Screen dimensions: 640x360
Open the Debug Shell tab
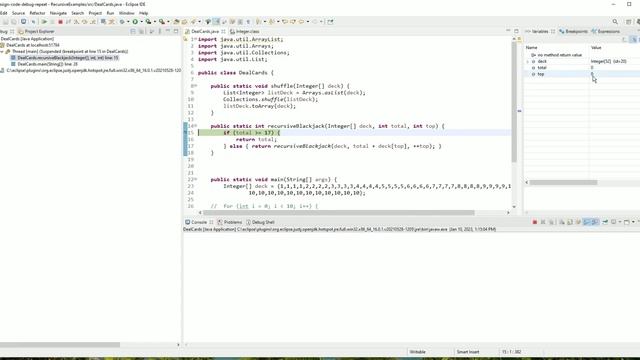tap(260, 222)
